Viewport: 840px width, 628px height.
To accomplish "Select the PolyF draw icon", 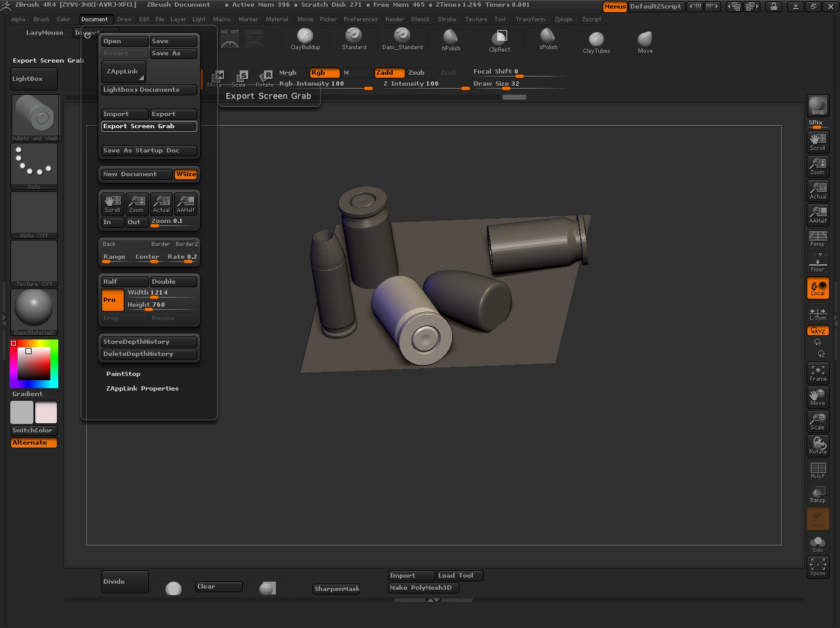I will 818,469.
